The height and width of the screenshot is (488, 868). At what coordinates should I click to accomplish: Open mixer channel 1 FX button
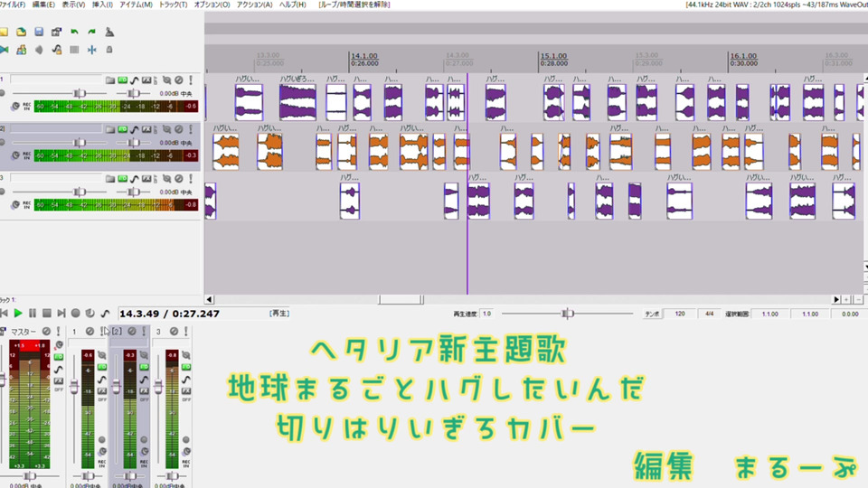[x=102, y=391]
